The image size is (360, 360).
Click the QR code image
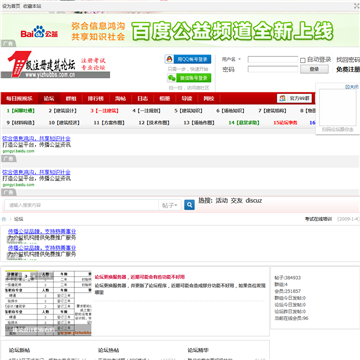338,107
